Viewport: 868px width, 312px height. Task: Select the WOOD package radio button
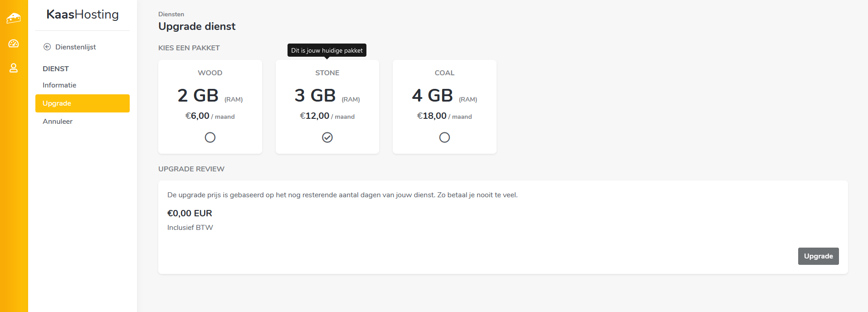point(210,137)
